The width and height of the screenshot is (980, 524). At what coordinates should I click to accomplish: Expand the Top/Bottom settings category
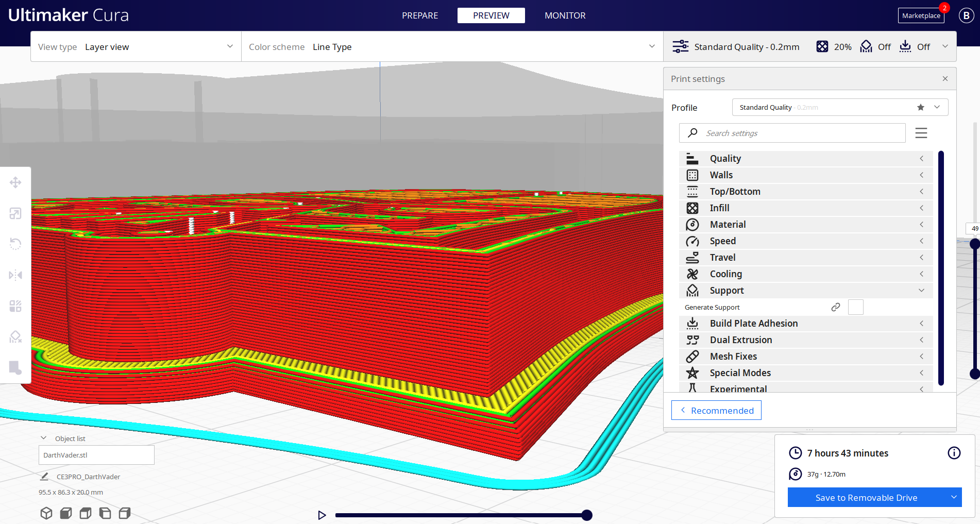tap(806, 192)
